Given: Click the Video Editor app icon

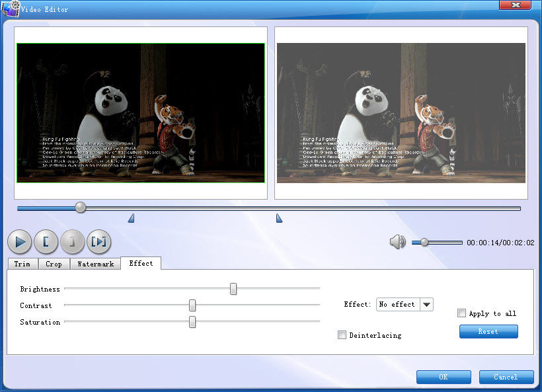Looking at the screenshot, I should point(10,9).
